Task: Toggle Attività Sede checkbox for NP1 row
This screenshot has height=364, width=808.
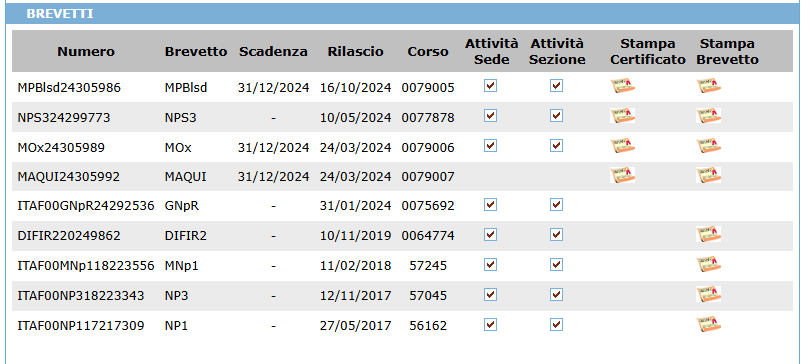Action: coord(491,325)
